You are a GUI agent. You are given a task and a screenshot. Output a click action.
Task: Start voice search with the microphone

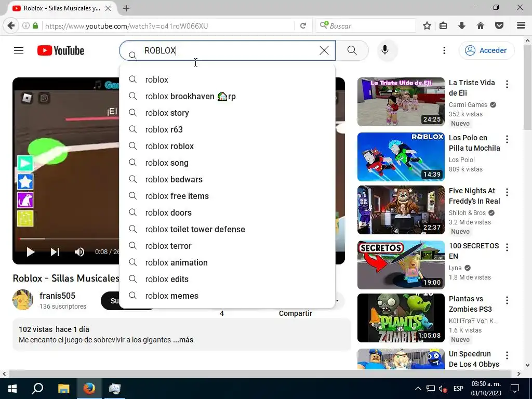[x=385, y=50]
